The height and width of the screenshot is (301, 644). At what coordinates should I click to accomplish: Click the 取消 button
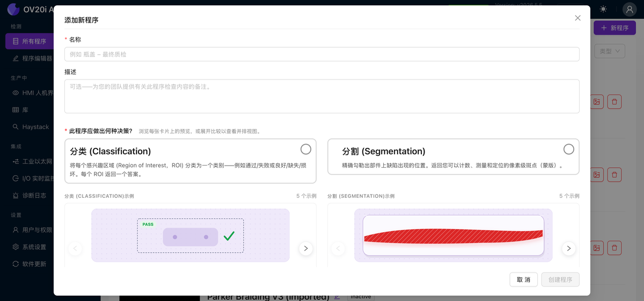point(523,279)
